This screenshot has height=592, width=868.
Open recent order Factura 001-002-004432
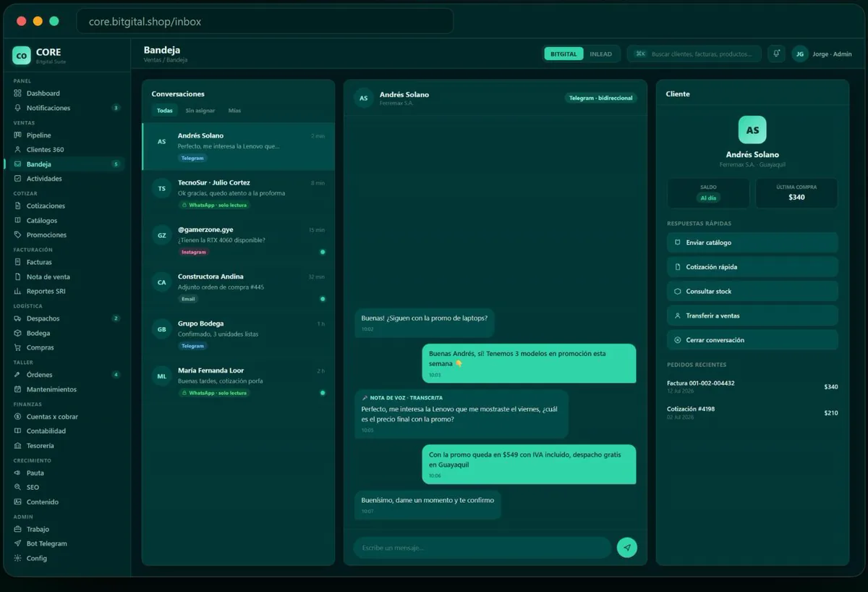click(752, 386)
